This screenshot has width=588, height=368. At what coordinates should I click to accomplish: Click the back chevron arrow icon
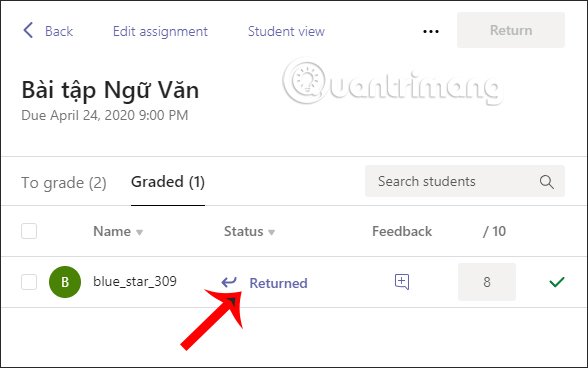pos(28,30)
